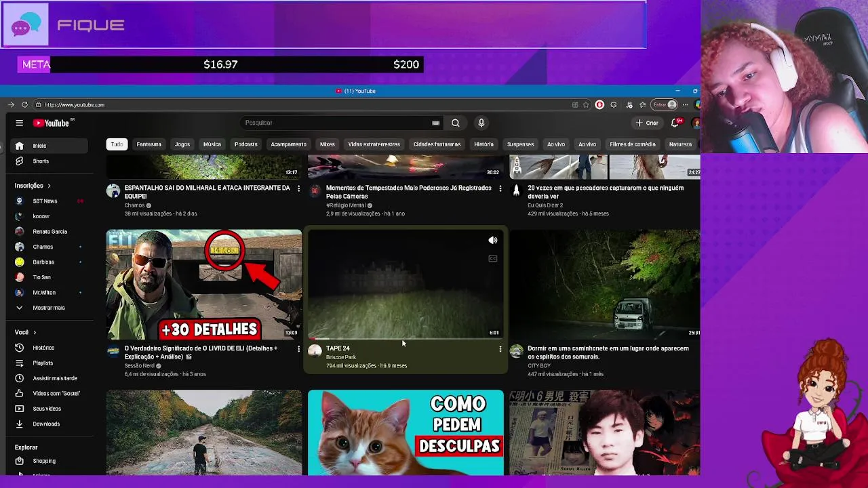The height and width of the screenshot is (488, 868).
Task: Open the CITY BOY channel avatar
Action: [517, 350]
